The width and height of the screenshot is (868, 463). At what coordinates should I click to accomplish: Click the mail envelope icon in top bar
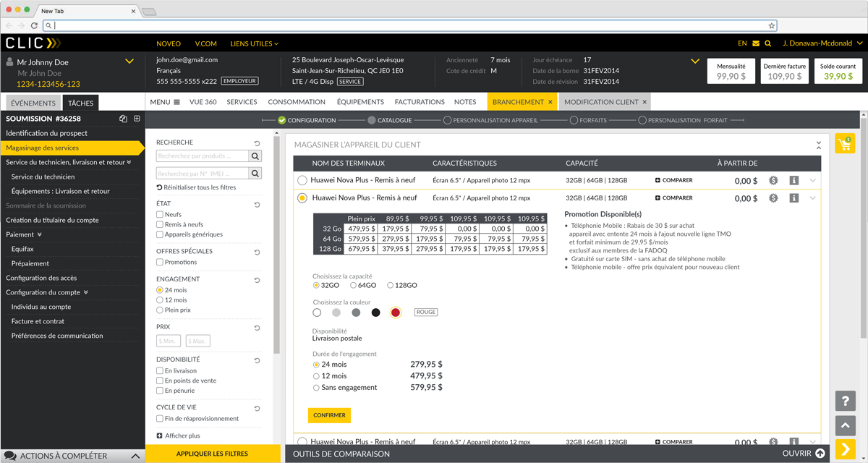pos(756,43)
